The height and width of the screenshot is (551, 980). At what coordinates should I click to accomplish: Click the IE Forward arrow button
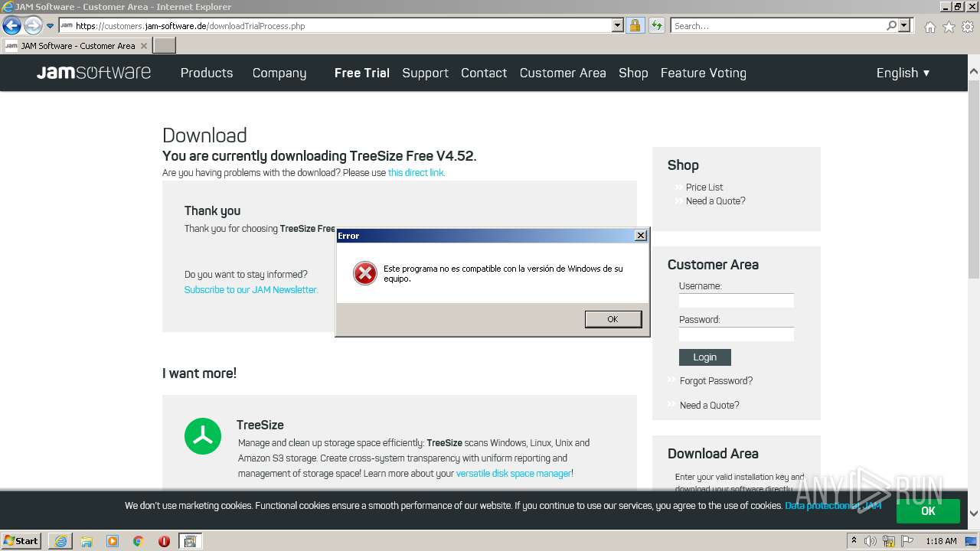point(33,26)
